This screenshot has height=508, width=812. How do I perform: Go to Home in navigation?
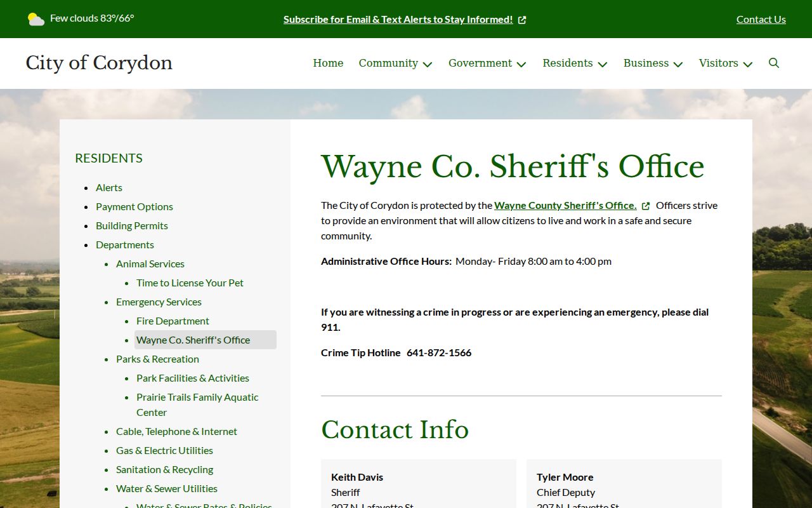tap(328, 63)
